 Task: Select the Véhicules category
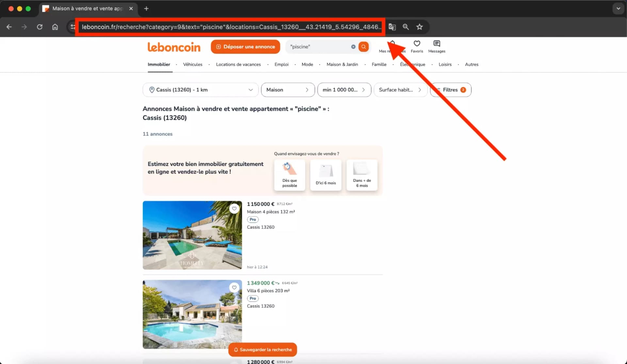coord(193,64)
